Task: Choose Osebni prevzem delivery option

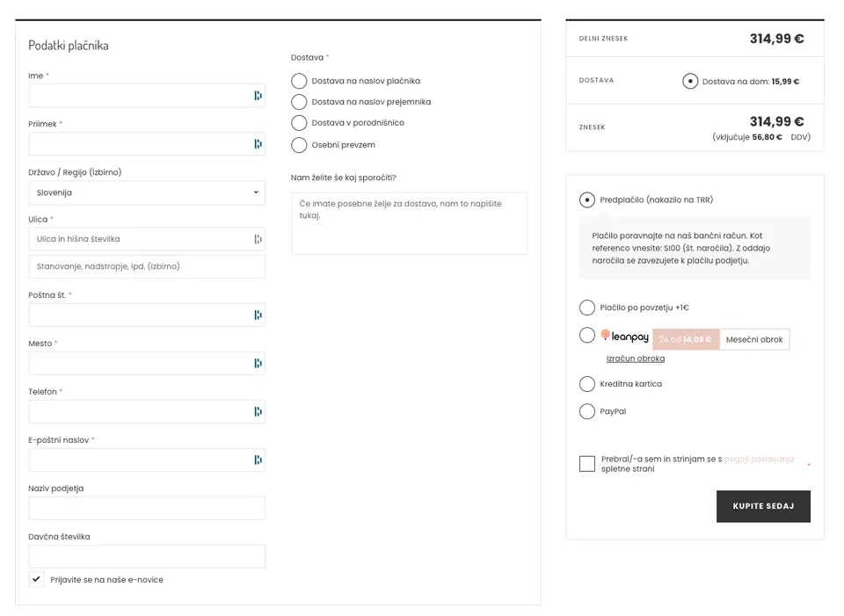Action: click(299, 145)
